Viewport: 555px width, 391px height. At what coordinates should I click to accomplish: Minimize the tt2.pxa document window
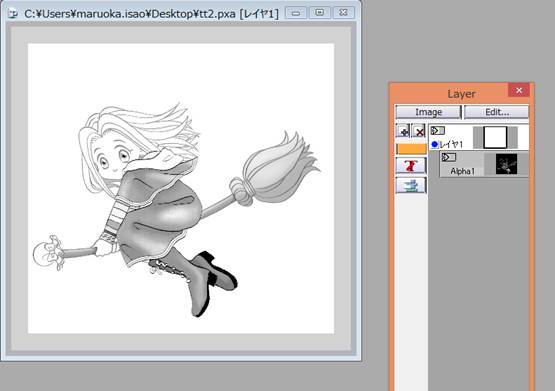(296, 13)
